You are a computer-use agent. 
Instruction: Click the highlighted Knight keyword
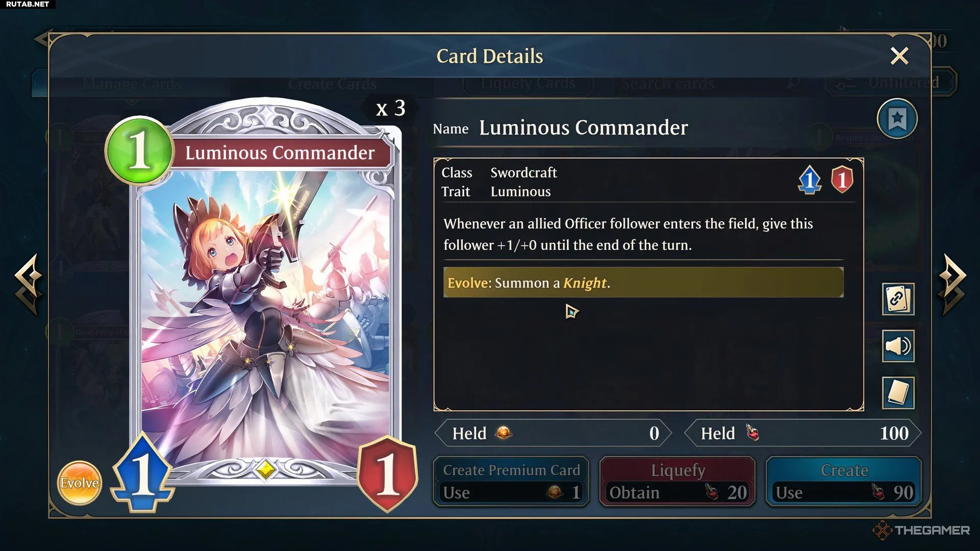click(x=585, y=283)
